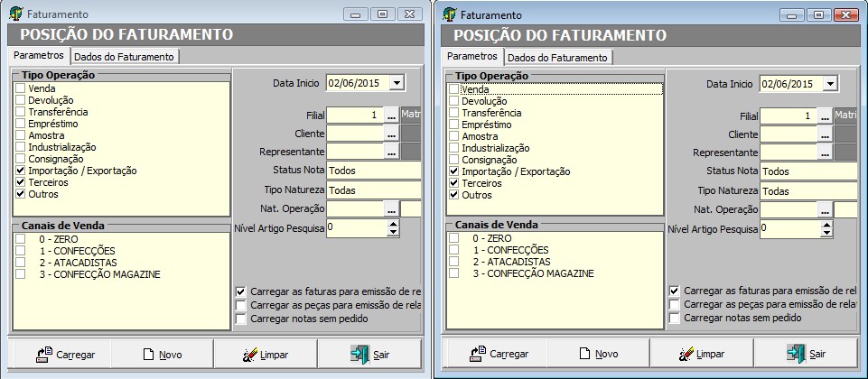Open the Data Inicio date dropdown in the left window

coord(397,83)
